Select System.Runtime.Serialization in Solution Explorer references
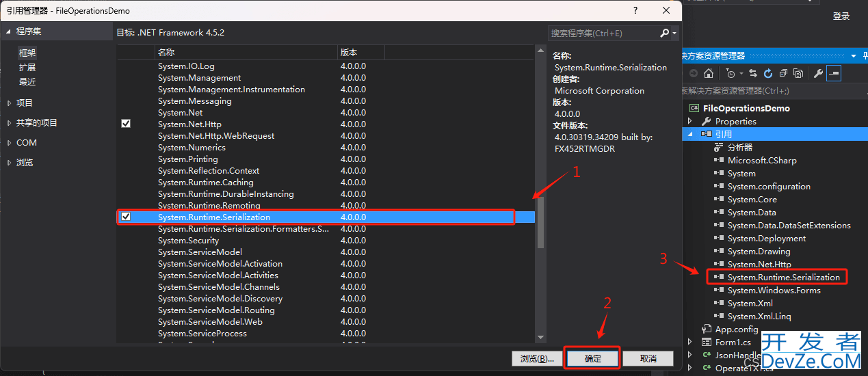 click(784, 277)
